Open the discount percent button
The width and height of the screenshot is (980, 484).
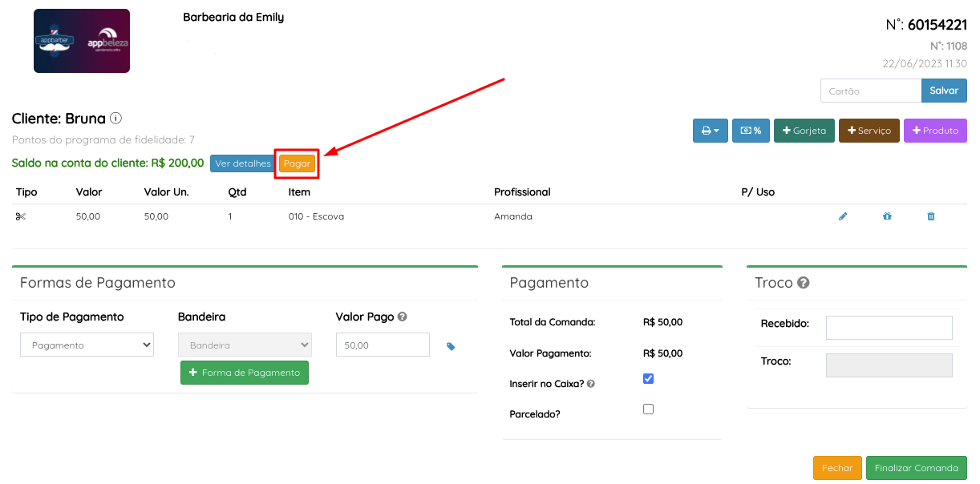[751, 131]
